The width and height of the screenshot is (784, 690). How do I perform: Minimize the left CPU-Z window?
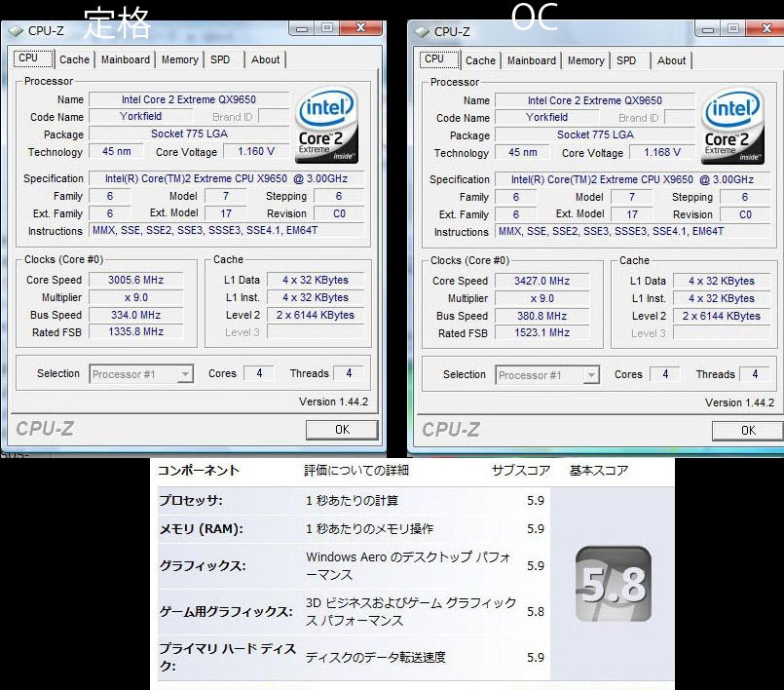click(302, 28)
